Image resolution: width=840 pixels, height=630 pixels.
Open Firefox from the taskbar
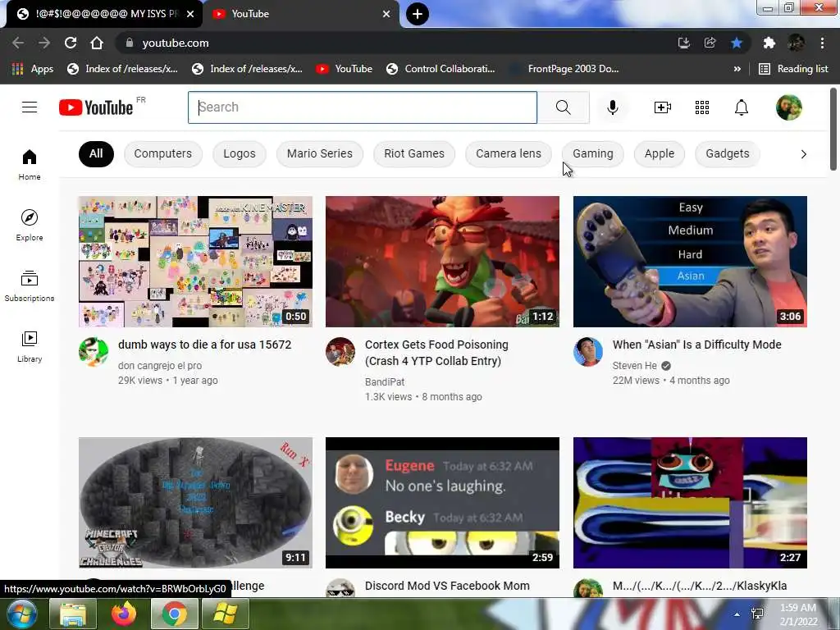123,614
